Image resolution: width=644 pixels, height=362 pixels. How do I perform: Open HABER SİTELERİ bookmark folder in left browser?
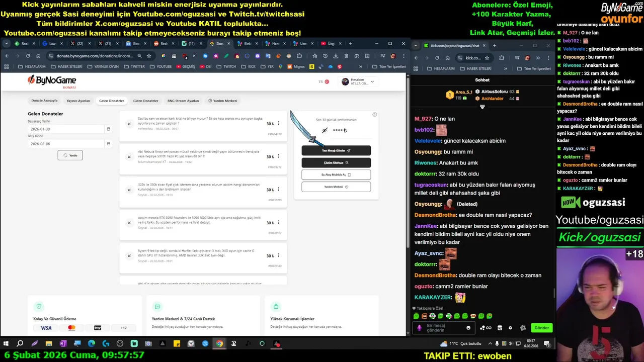67,66
